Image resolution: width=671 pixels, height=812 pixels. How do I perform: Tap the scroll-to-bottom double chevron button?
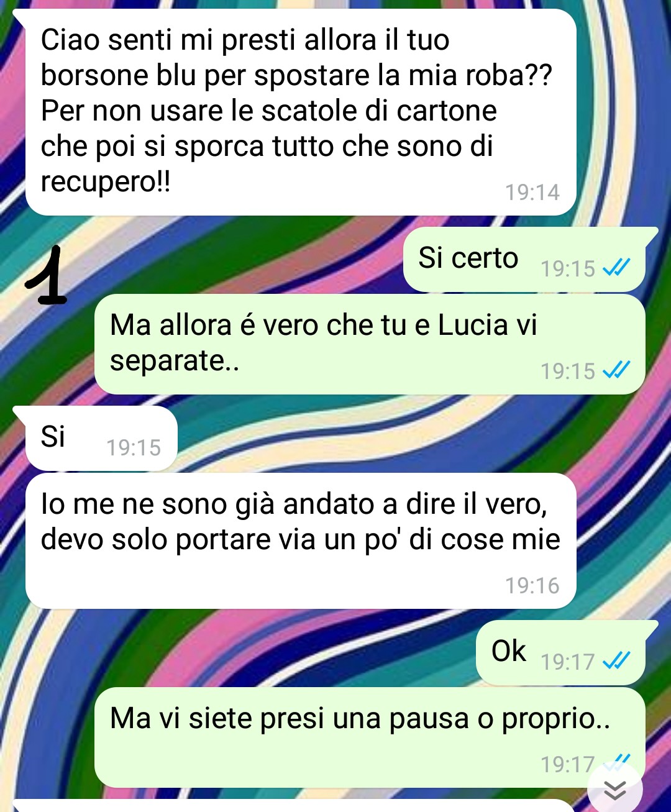pos(615,789)
